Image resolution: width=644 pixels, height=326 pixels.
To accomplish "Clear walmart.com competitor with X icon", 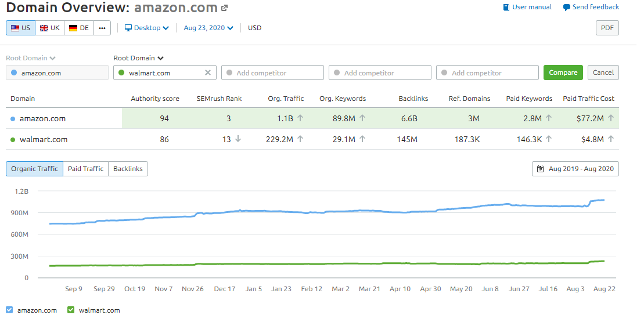I will (x=208, y=73).
